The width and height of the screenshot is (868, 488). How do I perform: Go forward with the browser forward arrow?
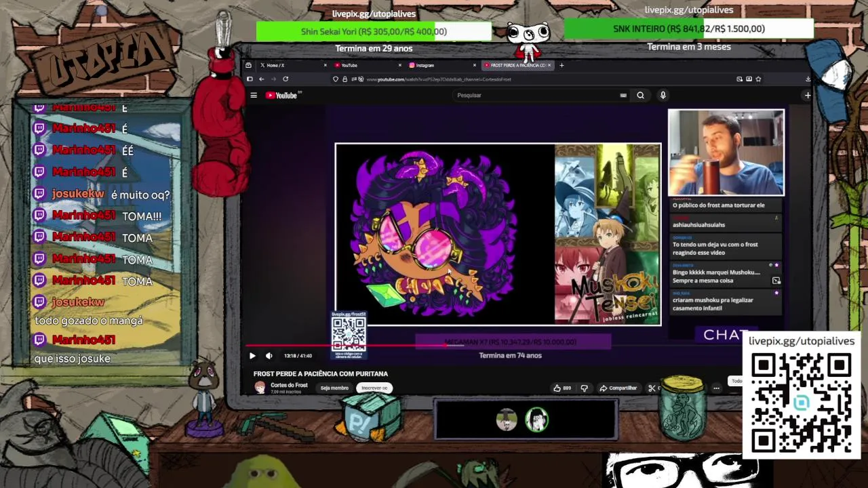(x=273, y=79)
